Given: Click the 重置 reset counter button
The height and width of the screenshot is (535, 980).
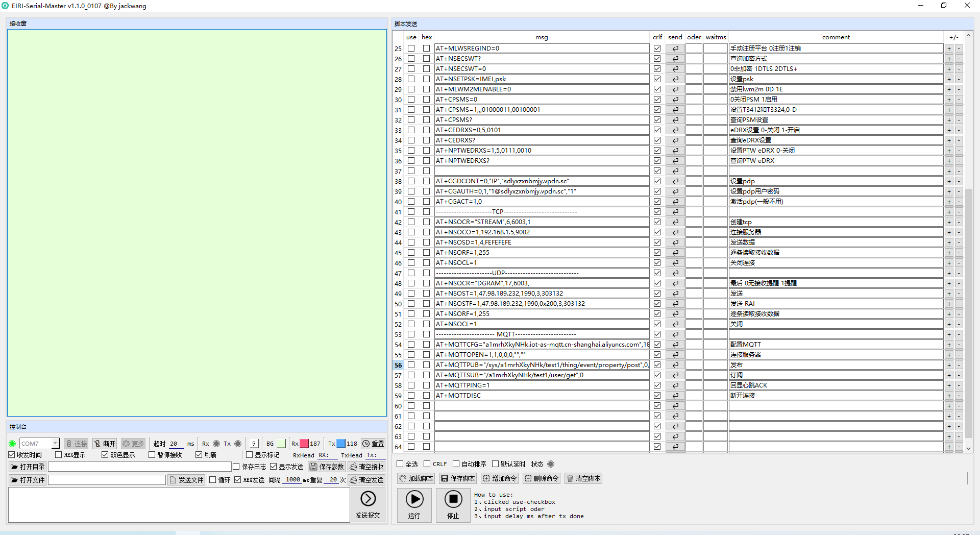Looking at the screenshot, I should click(x=373, y=444).
